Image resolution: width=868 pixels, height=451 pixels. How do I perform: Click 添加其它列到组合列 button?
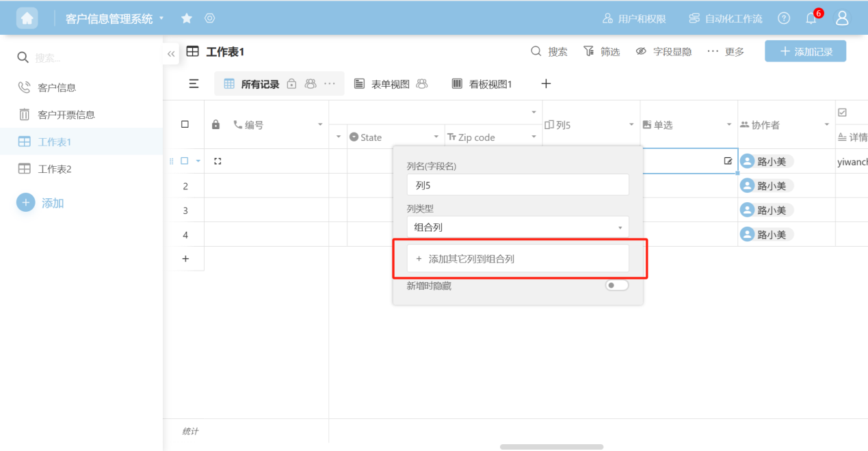pos(517,259)
